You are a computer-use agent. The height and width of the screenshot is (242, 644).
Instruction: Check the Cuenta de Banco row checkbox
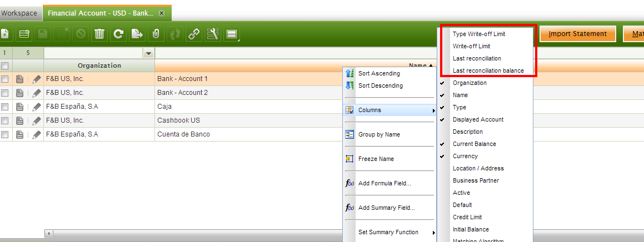point(5,134)
